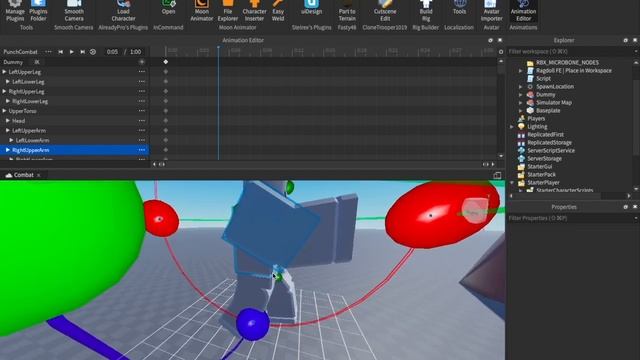Expand the RightUpperLeg track
This screenshot has height=360, width=640.
(x=4, y=91)
